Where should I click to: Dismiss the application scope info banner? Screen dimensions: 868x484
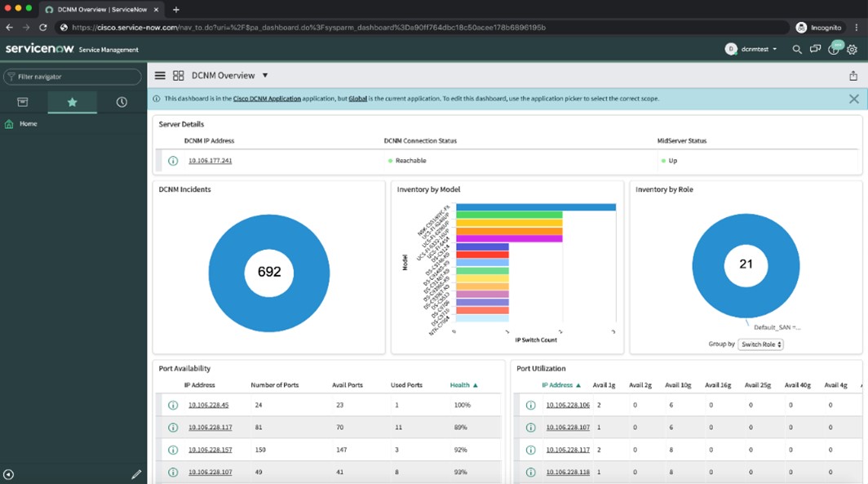[x=853, y=99]
